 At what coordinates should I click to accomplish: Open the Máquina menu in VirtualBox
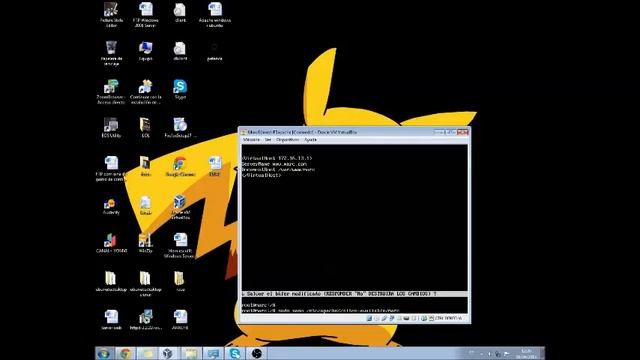pos(251,140)
